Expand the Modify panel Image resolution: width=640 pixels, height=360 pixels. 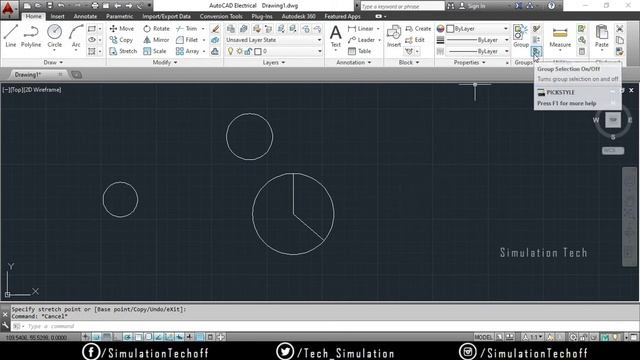coord(165,62)
